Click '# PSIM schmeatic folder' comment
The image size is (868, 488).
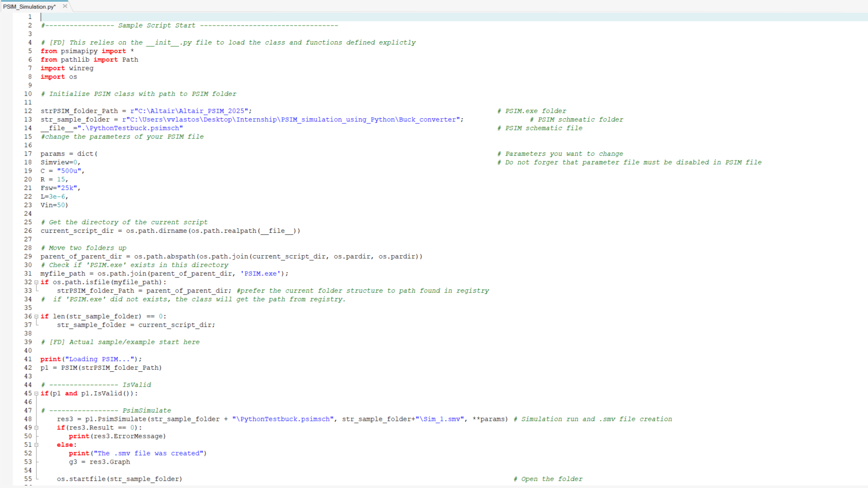coord(576,120)
